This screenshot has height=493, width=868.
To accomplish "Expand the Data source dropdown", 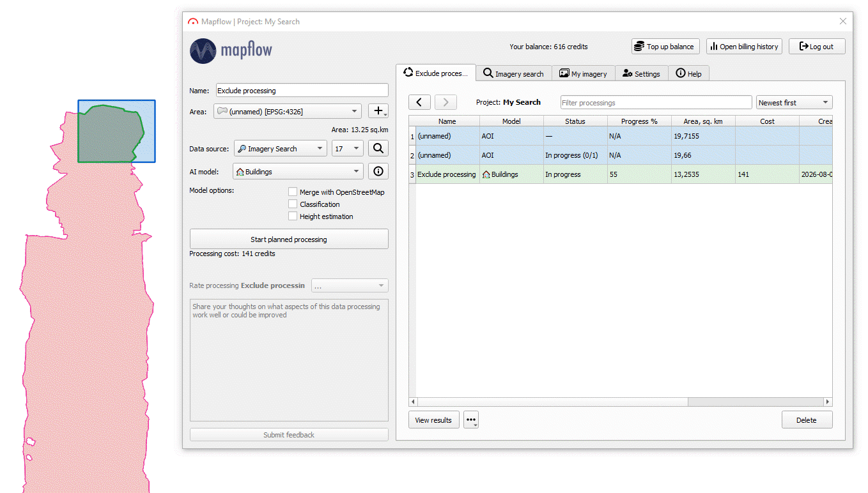I will [281, 149].
